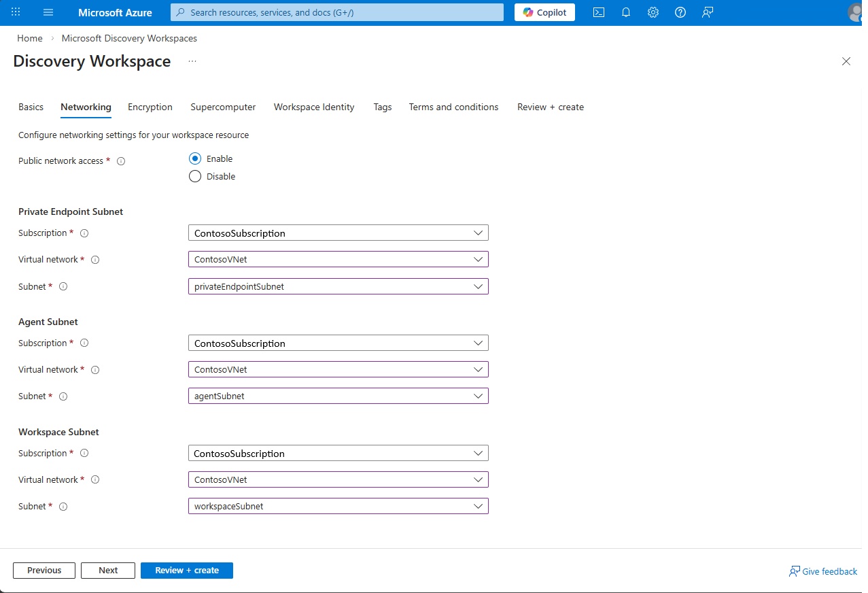The height and width of the screenshot is (593, 868).
Task: Click the Private Endpoint Subnet heading
Action: click(x=71, y=211)
